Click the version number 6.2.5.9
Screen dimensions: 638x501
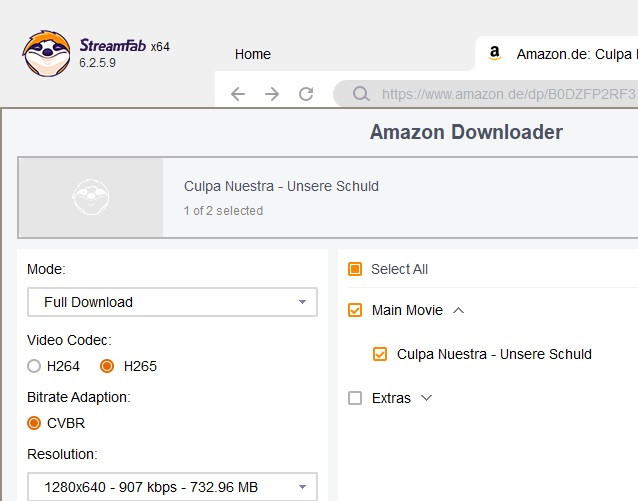click(97, 63)
